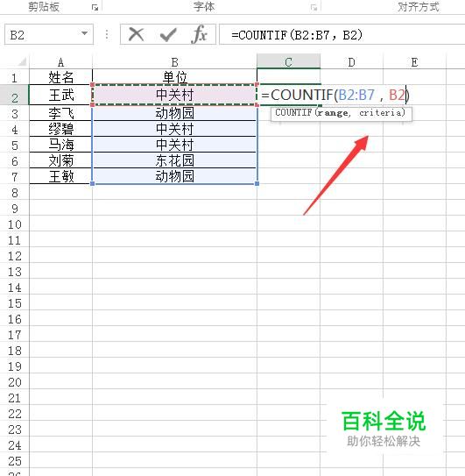
Task: Click the blue range handle at B7 corner
Action: click(x=257, y=184)
